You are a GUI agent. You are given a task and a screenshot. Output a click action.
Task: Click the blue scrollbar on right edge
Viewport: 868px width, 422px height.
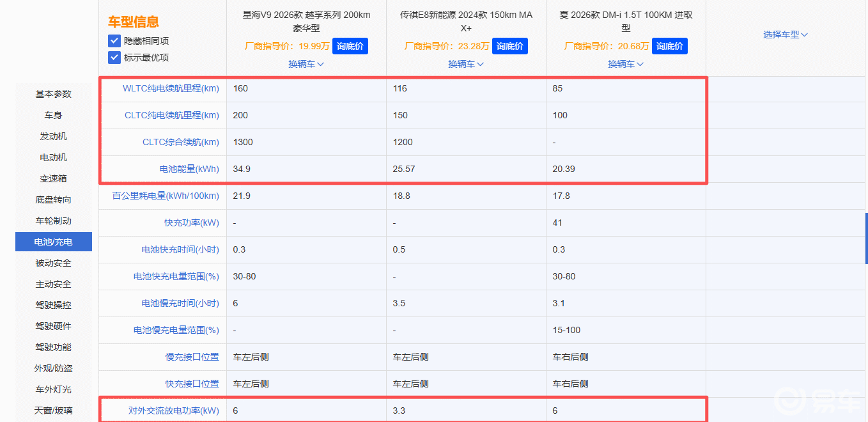tap(866, 238)
